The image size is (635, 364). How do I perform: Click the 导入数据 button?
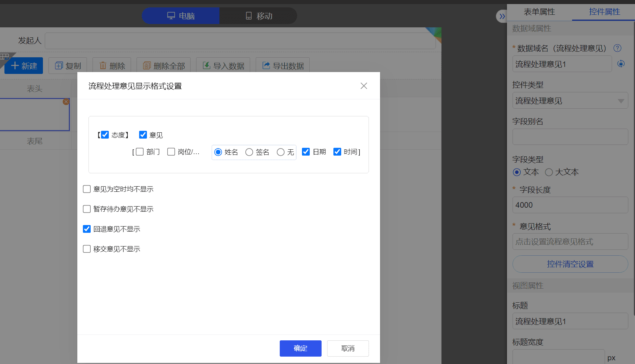click(x=223, y=66)
